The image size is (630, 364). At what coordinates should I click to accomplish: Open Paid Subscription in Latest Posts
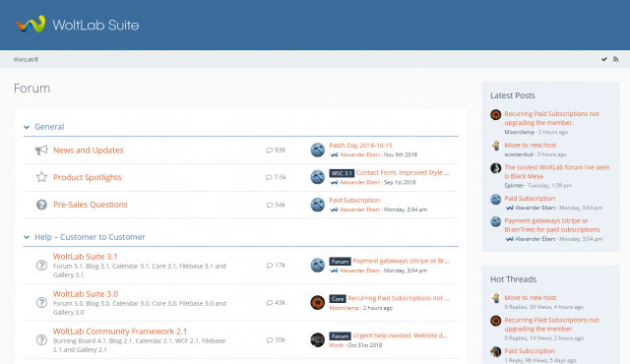click(530, 199)
